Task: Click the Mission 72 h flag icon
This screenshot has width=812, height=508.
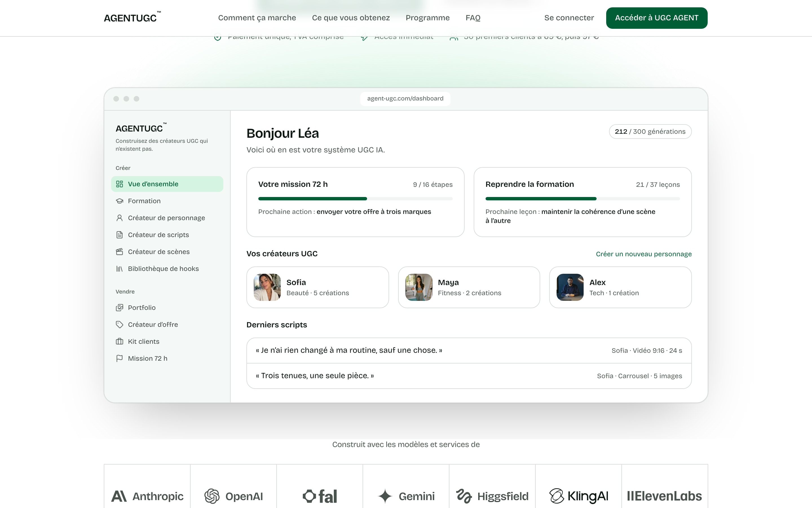Action: click(x=120, y=358)
